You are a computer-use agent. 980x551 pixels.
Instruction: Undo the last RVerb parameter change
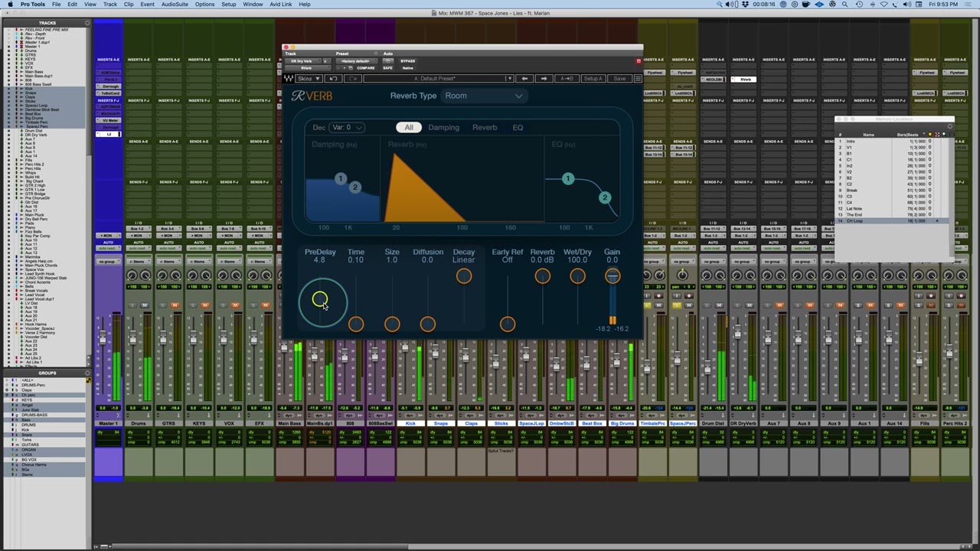coord(333,79)
